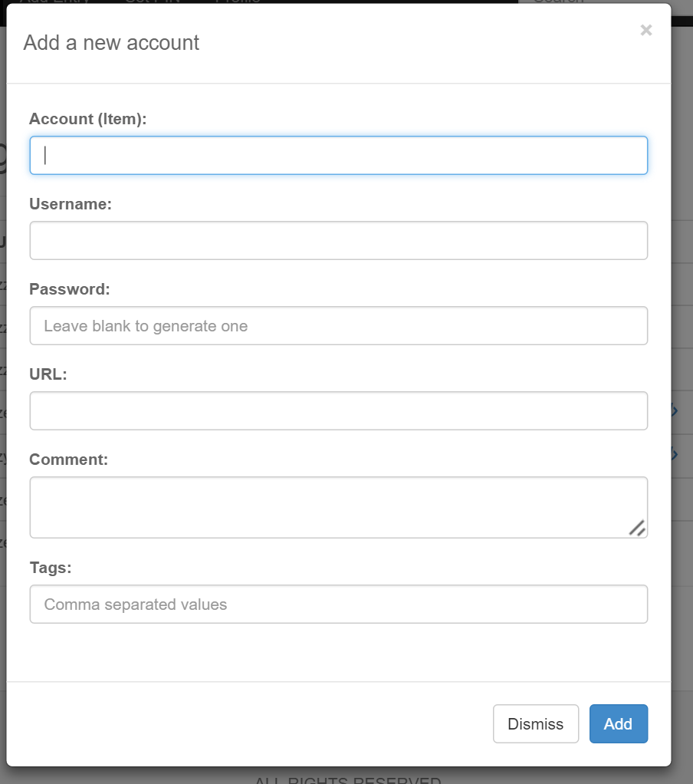
Task: Click the upper blue eye icon behind the dialog
Action: point(672,410)
